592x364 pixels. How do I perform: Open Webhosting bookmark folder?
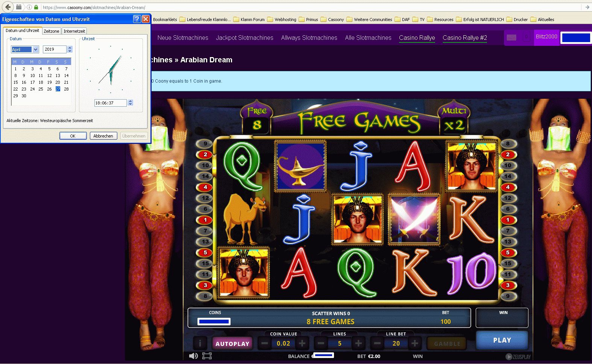pos(282,20)
